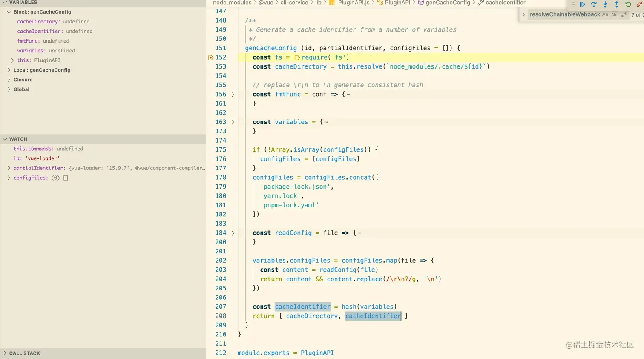Unfold the fmtFunc block at line 156
This screenshot has width=644, height=359.
(233, 95)
